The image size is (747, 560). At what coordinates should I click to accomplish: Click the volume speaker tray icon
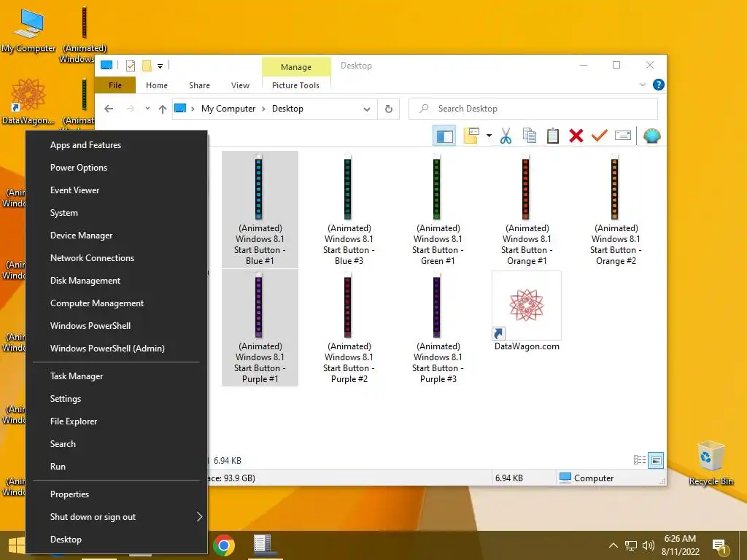click(648, 545)
